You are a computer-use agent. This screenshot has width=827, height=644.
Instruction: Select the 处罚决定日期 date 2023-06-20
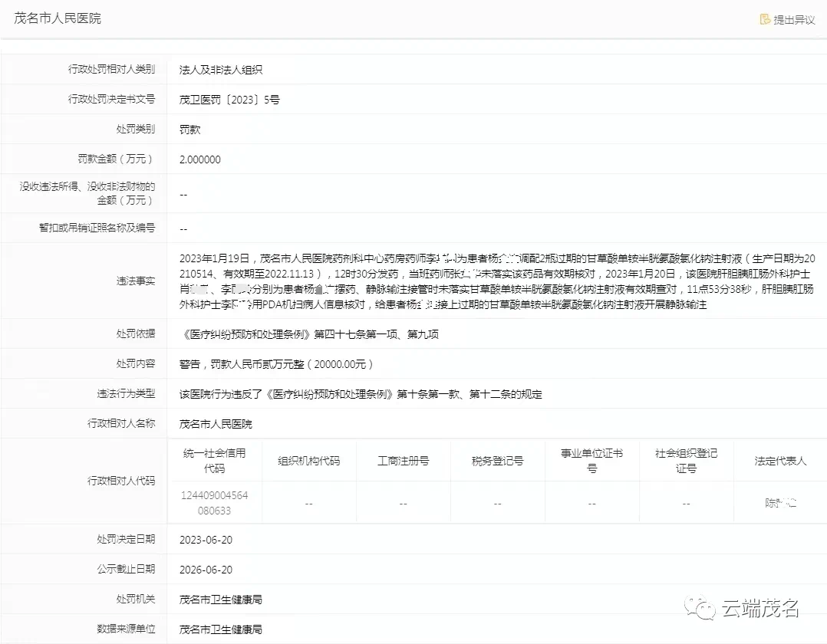(206, 539)
